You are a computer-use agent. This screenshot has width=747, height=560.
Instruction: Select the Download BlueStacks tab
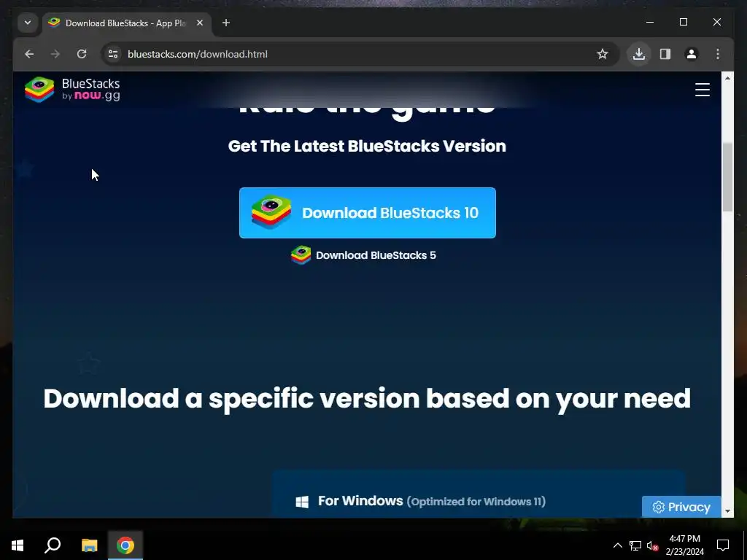[125, 23]
